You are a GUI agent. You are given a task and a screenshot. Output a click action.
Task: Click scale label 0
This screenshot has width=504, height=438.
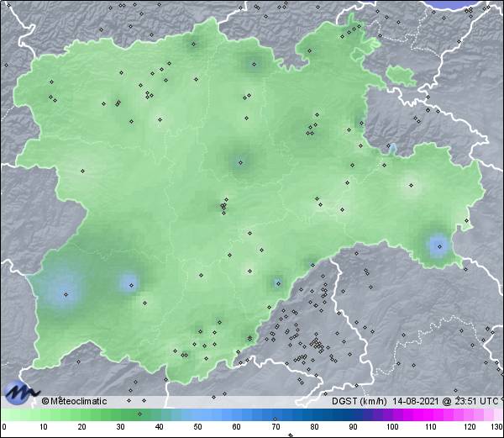coord(4,427)
